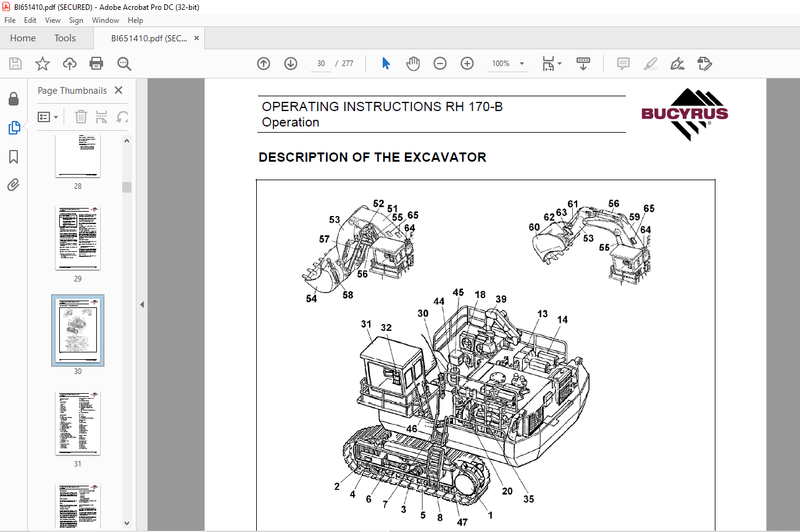Click the Save file icon
This screenshot has height=532, width=800.
(15, 64)
